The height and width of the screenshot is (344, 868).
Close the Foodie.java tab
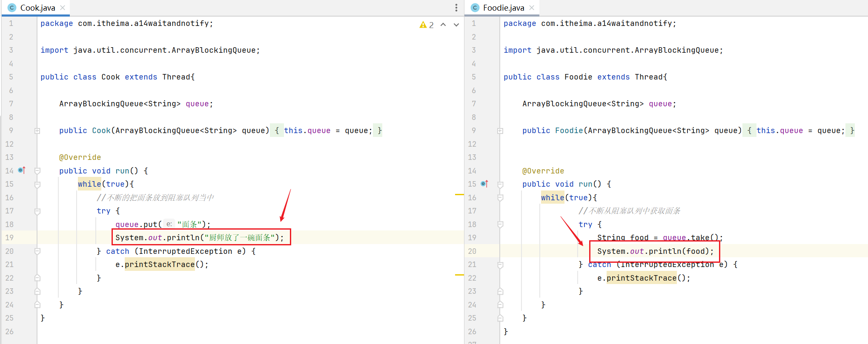532,8
